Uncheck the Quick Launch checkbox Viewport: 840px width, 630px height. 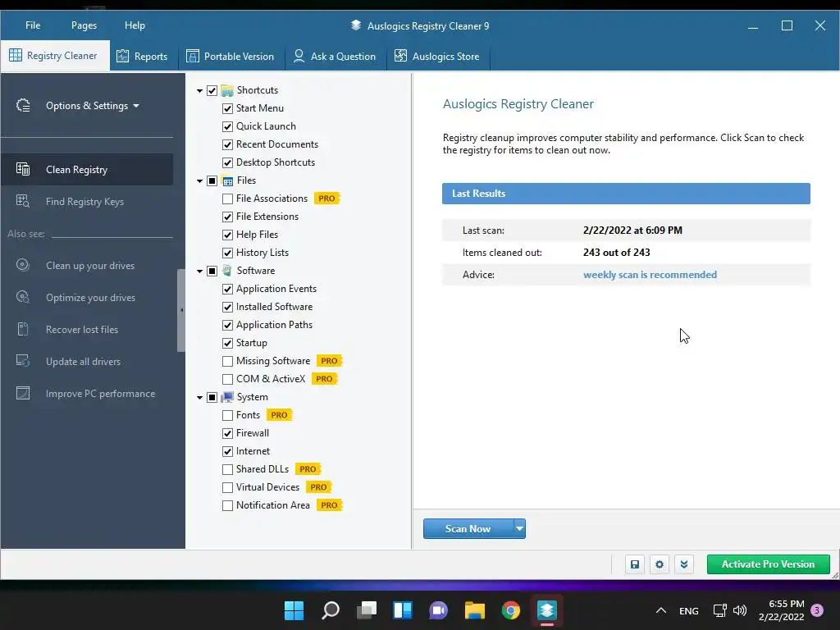click(228, 126)
